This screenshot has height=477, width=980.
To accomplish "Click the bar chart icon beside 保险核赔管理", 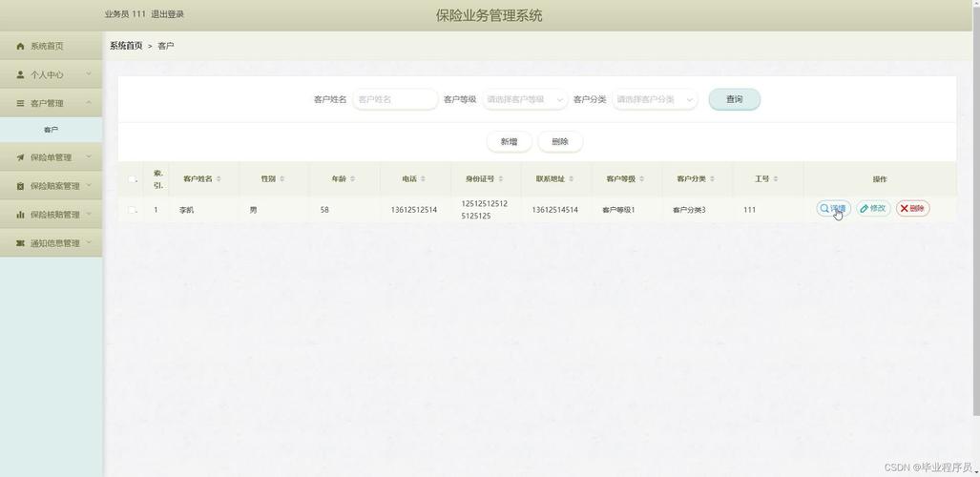I will (21, 215).
